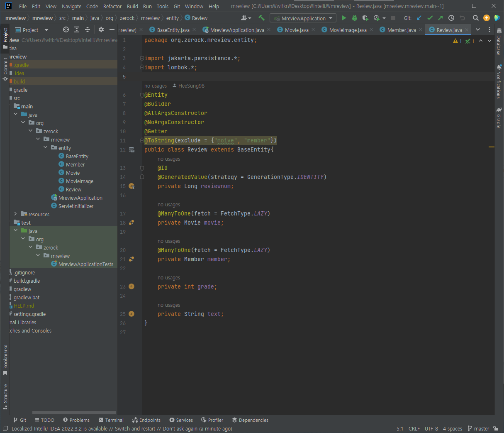This screenshot has height=433, width=504.
Task: Roll back changes with the undo arrow icon
Action: (x=462, y=18)
